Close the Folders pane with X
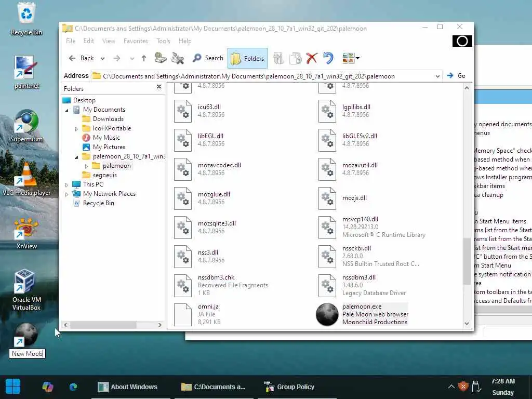Screen dimensions: 532x399 pos(159,87)
